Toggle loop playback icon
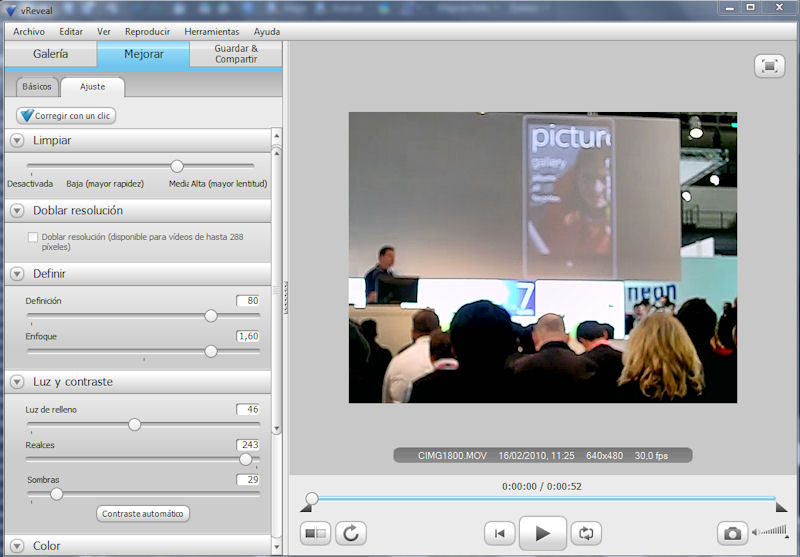This screenshot has height=557, width=800. pos(586,534)
